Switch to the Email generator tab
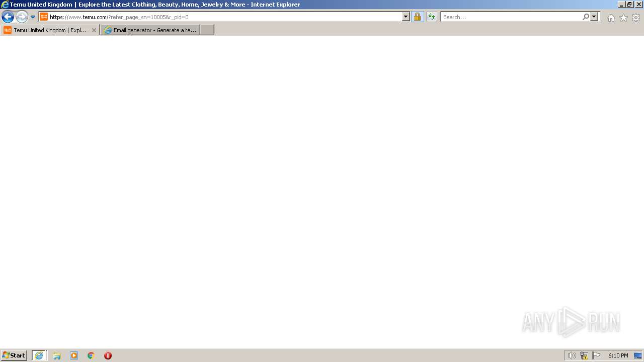 pos(150,30)
